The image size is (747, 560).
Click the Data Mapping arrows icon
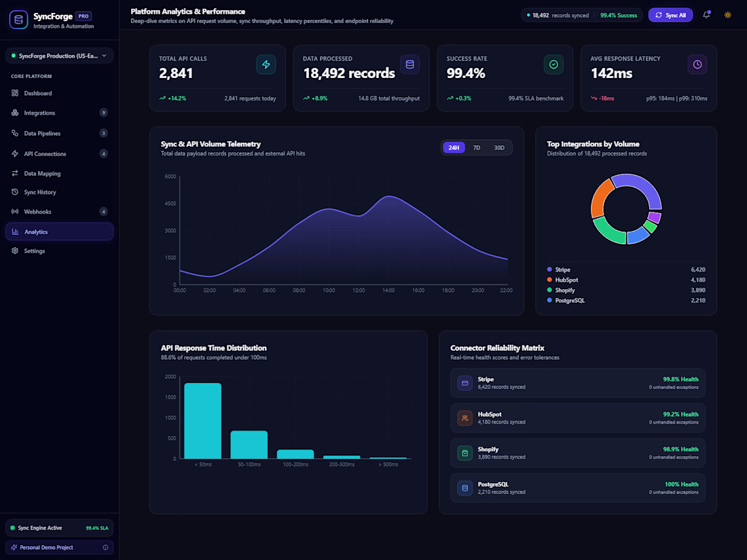(x=15, y=173)
